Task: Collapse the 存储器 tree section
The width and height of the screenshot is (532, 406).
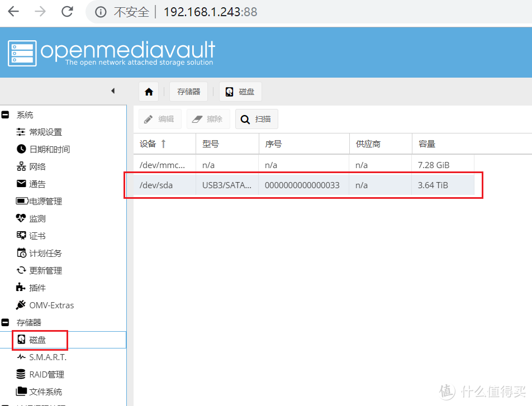Action: click(x=5, y=322)
